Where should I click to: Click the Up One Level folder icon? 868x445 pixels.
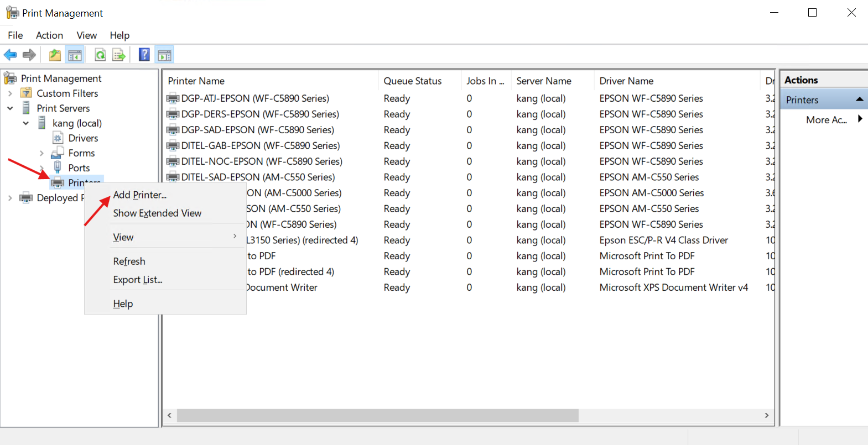coord(55,55)
